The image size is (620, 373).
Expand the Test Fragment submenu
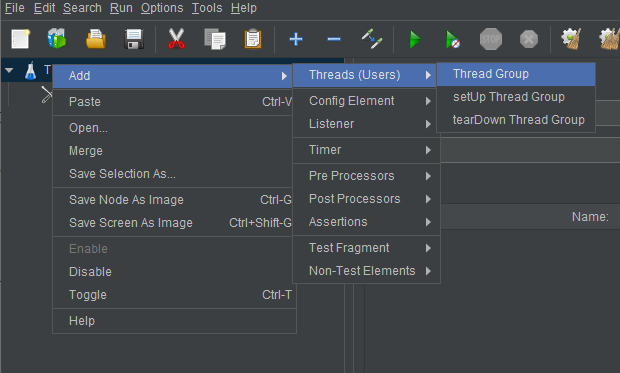tap(367, 248)
